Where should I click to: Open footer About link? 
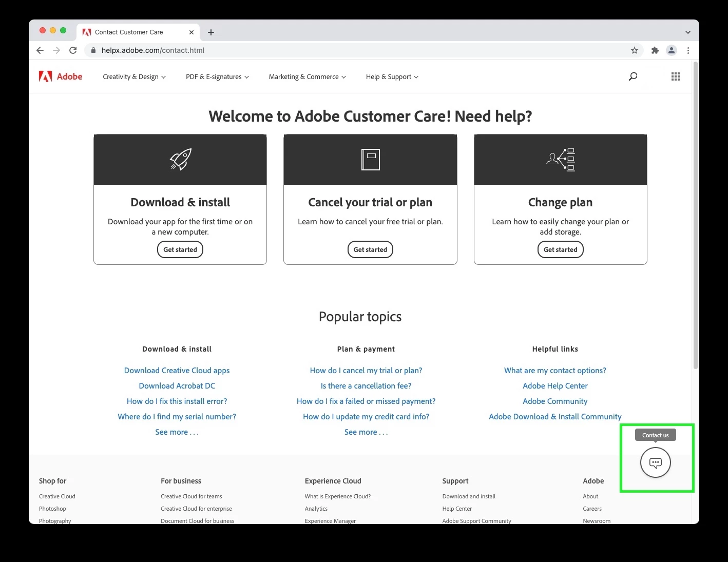click(590, 496)
